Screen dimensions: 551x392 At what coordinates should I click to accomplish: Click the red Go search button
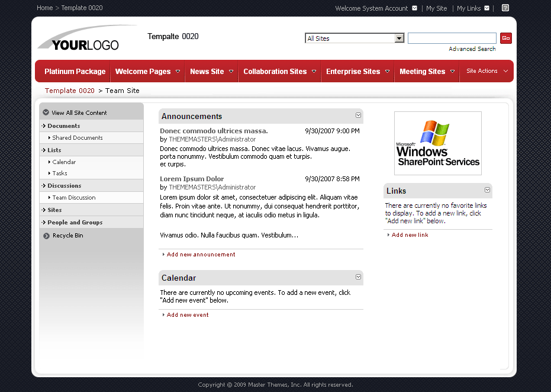[506, 37]
